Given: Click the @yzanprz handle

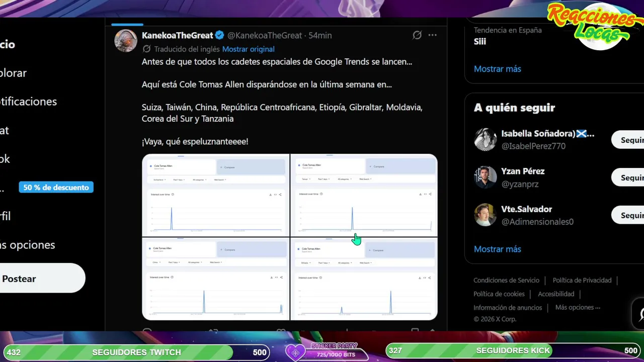Looking at the screenshot, I should click(x=520, y=184).
